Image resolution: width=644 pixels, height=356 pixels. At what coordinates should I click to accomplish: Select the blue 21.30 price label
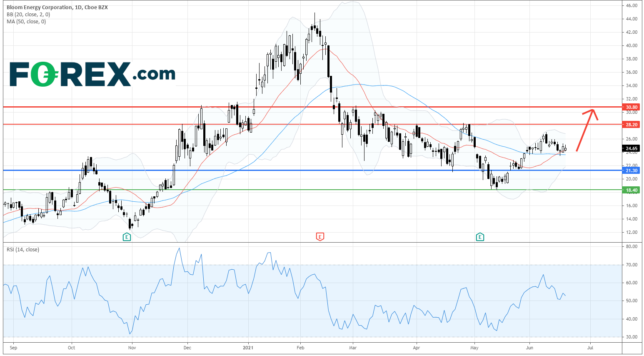(631, 170)
